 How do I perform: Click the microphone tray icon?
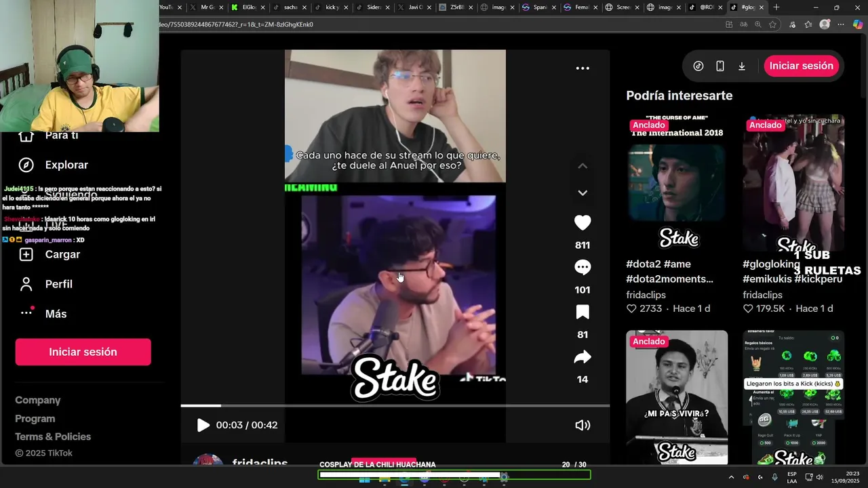coord(774,477)
